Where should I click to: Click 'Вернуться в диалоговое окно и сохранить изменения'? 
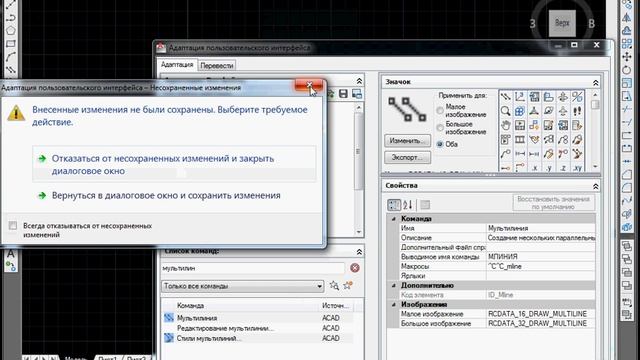tap(166, 196)
